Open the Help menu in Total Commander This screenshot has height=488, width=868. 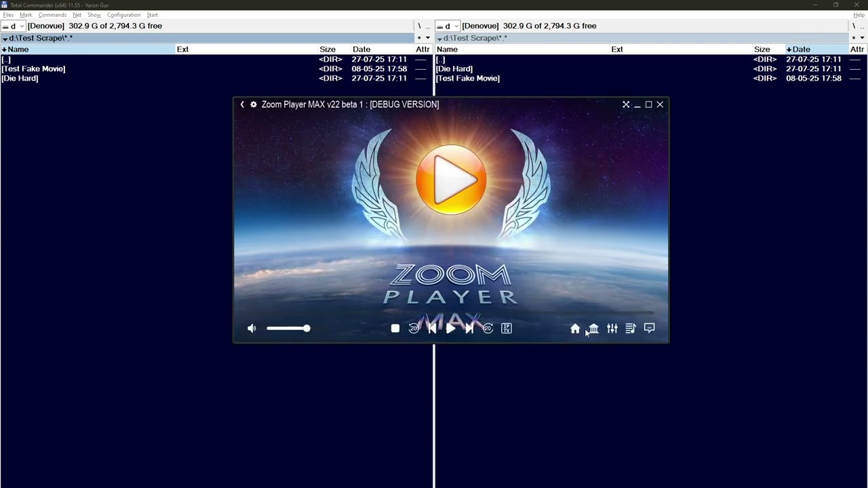click(x=859, y=15)
